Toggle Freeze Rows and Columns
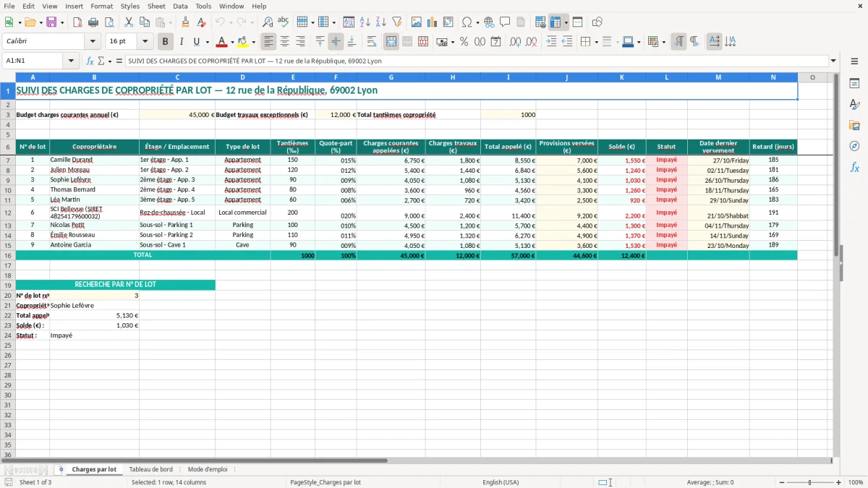Screen dimensions: 868x488 [x=556, y=22]
